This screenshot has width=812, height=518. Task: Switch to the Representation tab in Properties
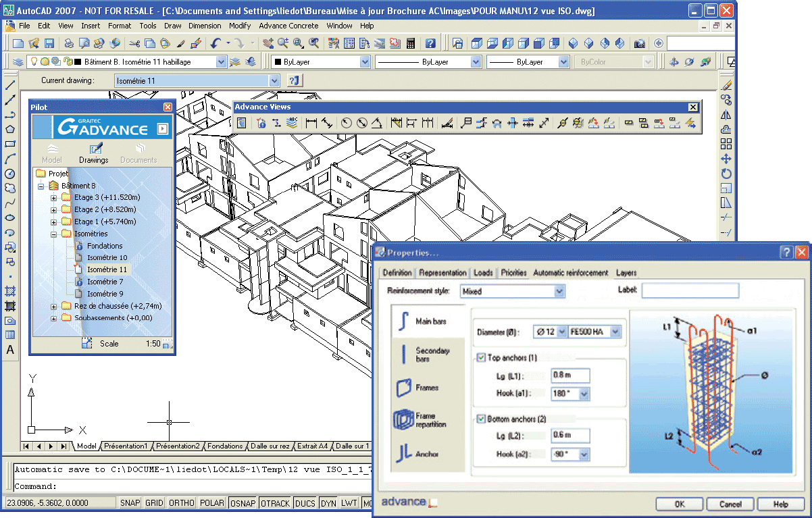click(442, 273)
